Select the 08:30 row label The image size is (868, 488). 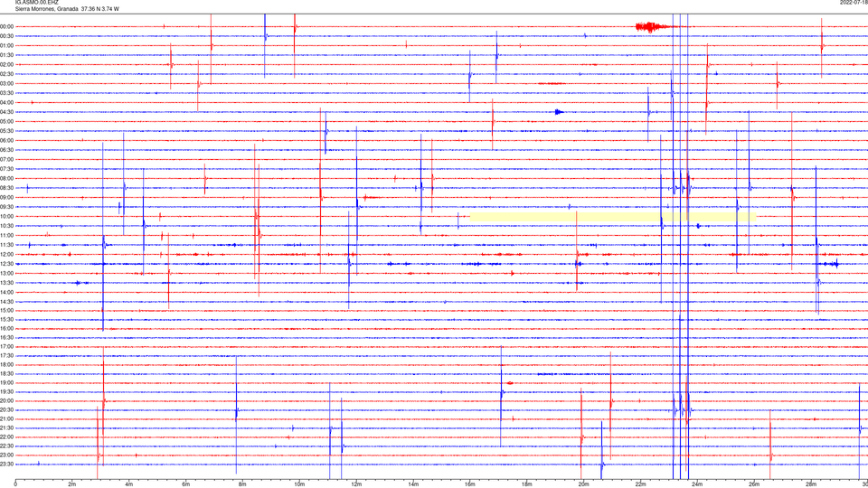click(7, 188)
